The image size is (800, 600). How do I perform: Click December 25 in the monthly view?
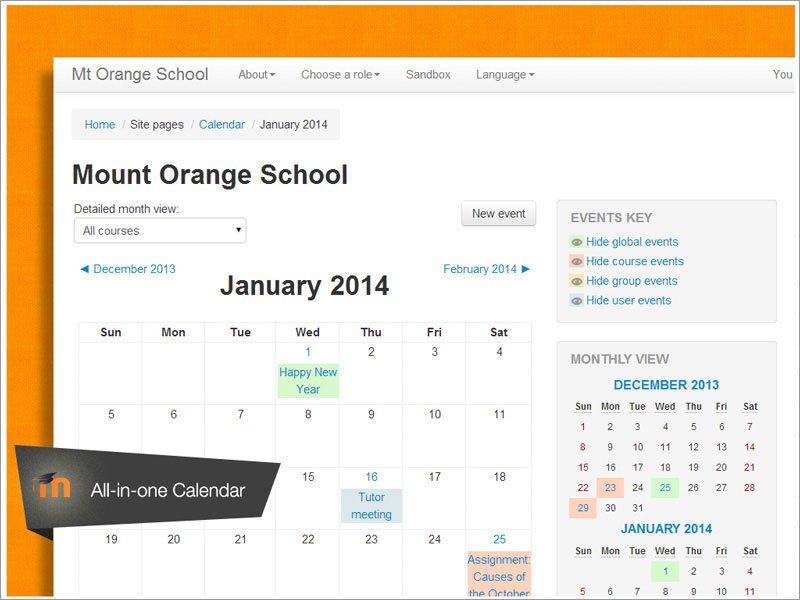coord(665,488)
